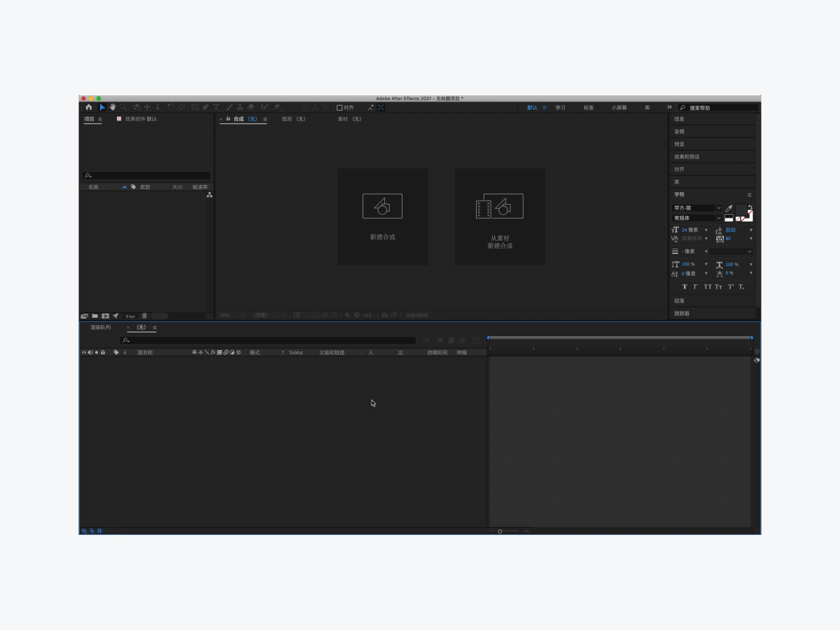Open the Character panel menu icon
Screen dimensions: 840x630
[749, 195]
